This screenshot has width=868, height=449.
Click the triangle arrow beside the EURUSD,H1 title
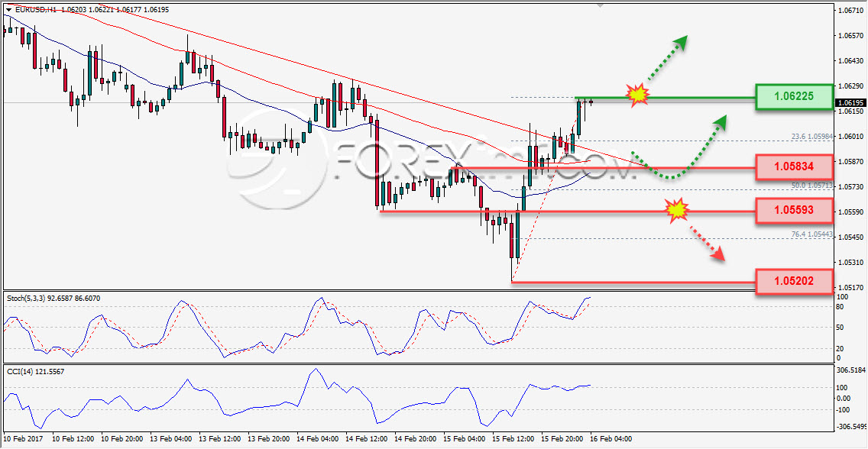pos(9,11)
